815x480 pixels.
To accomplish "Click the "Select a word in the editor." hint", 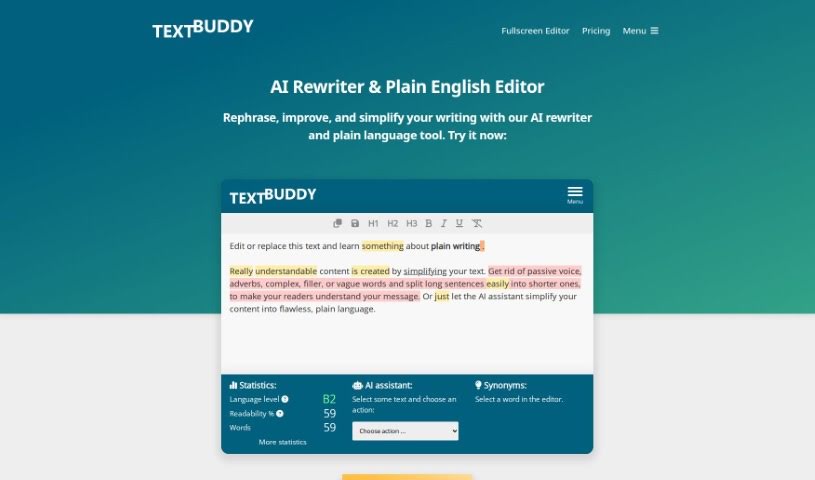I will point(519,399).
